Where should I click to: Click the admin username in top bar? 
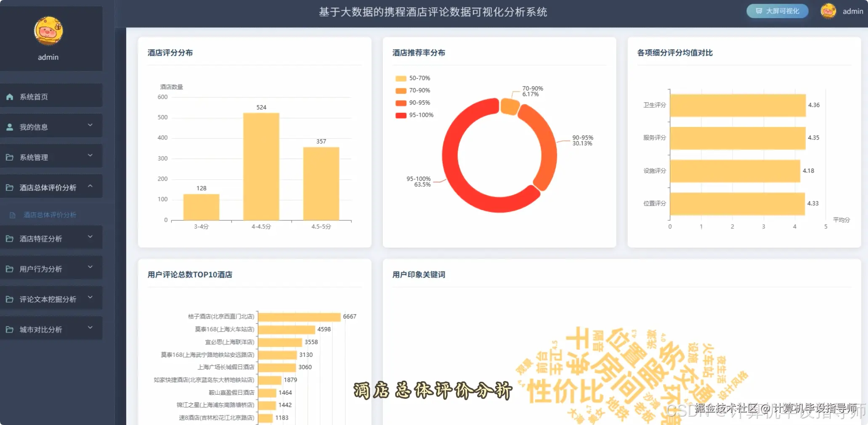point(853,11)
